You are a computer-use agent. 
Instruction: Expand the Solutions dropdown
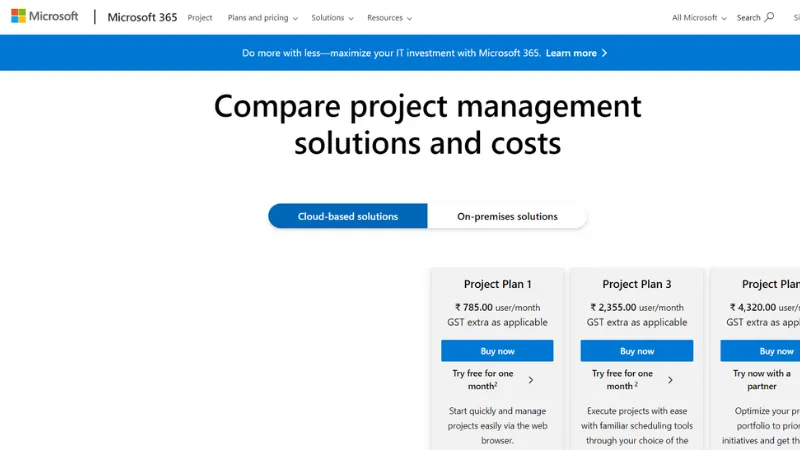pos(333,18)
